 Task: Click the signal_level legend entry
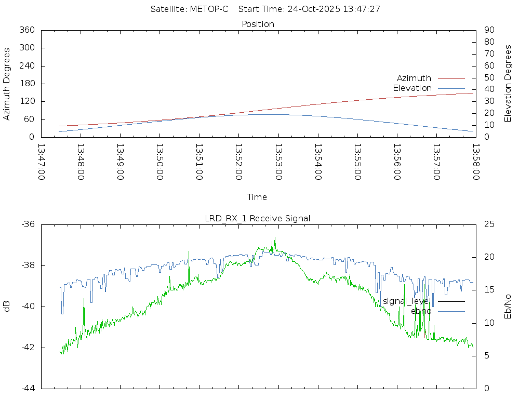407,301
